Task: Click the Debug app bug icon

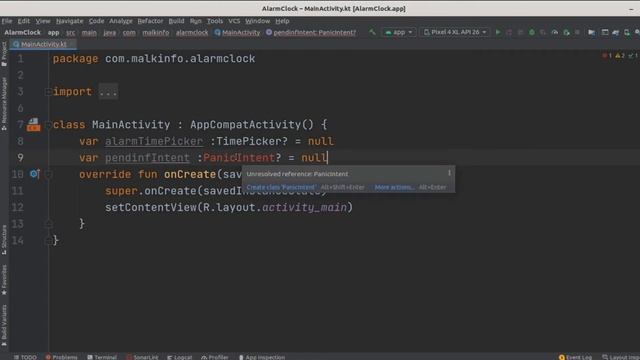Action: [x=531, y=32]
